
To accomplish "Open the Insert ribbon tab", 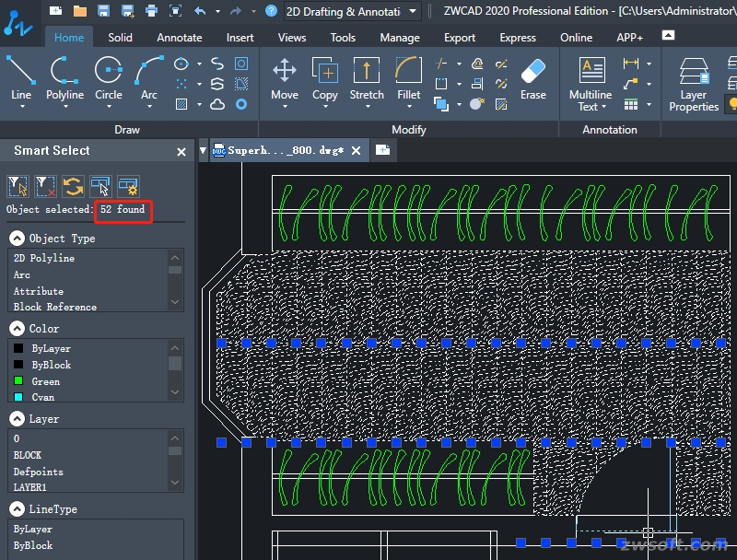I will (x=240, y=38).
